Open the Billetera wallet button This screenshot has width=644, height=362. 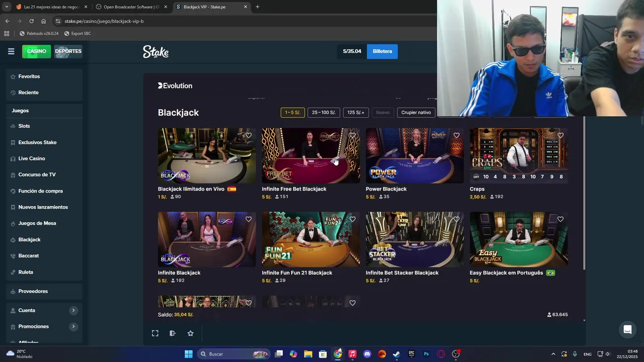[382, 51]
